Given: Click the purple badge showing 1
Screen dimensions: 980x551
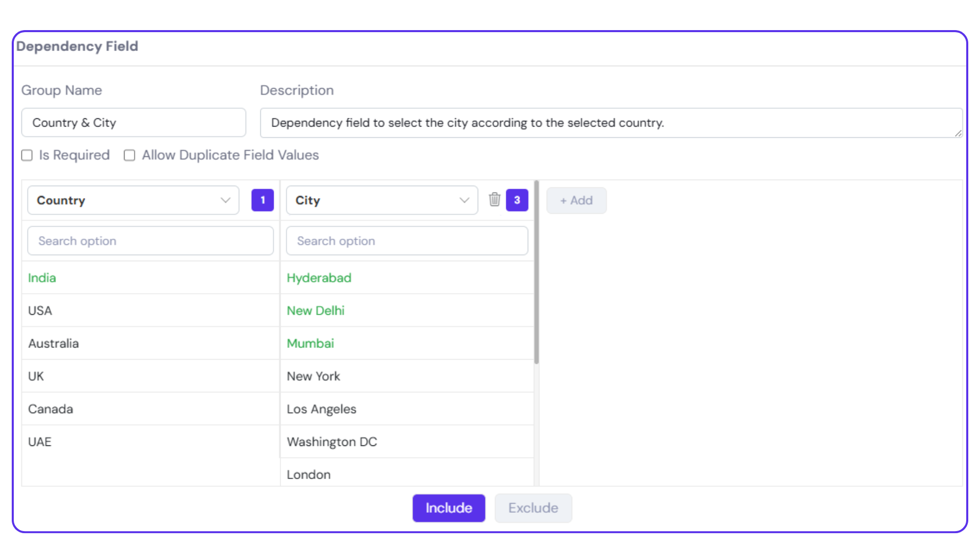Looking at the screenshot, I should pos(262,200).
